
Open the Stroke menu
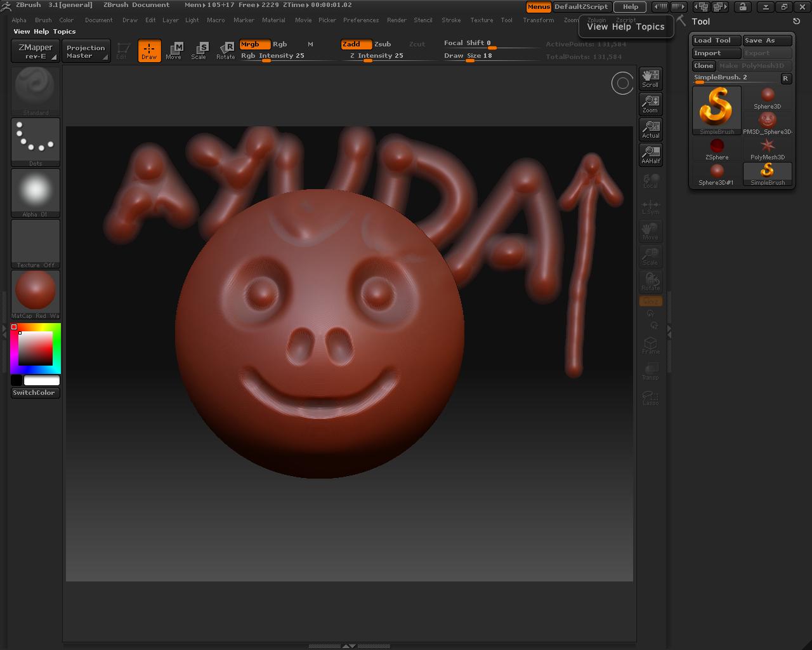[451, 20]
